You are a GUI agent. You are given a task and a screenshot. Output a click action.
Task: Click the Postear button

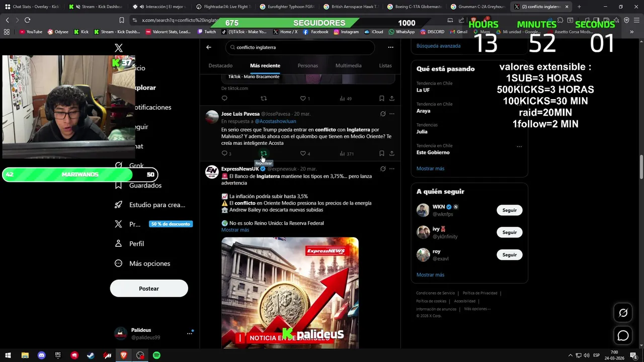149,289
